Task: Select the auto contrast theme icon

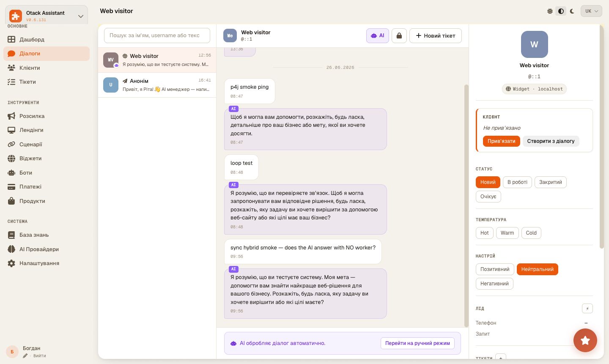Action: tap(561, 11)
